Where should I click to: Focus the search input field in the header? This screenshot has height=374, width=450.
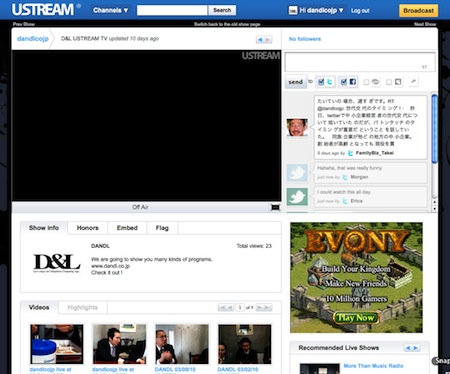click(x=172, y=10)
